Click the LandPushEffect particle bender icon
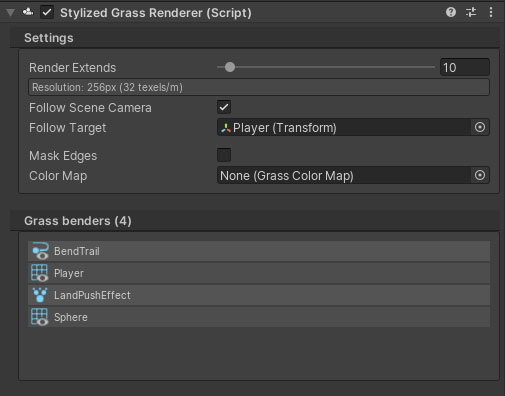Screen dimensions: 505x396 click(40, 295)
